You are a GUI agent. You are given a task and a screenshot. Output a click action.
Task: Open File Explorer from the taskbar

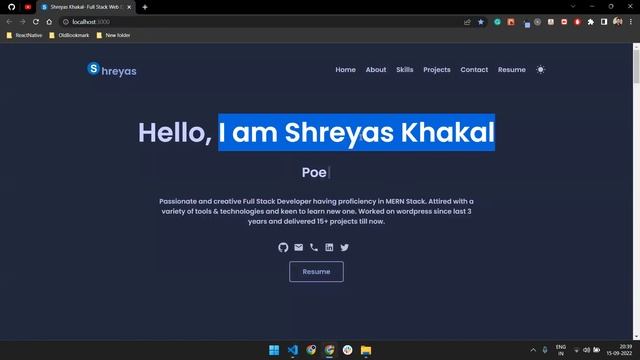[x=366, y=350]
